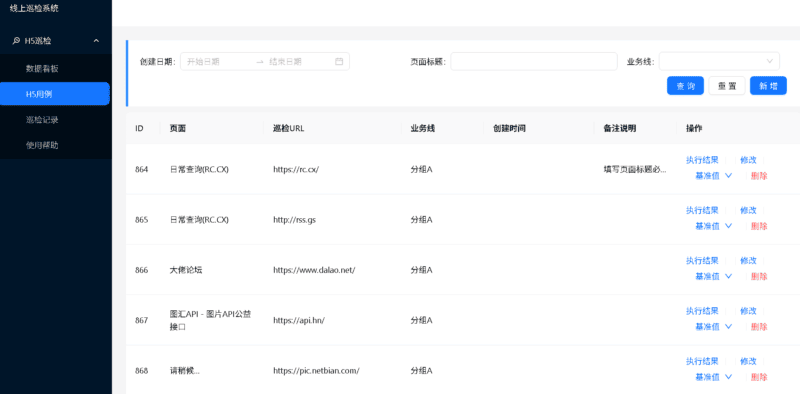Open the 业务线 dropdown selector
Screen dimensions: 800x394
coord(719,61)
